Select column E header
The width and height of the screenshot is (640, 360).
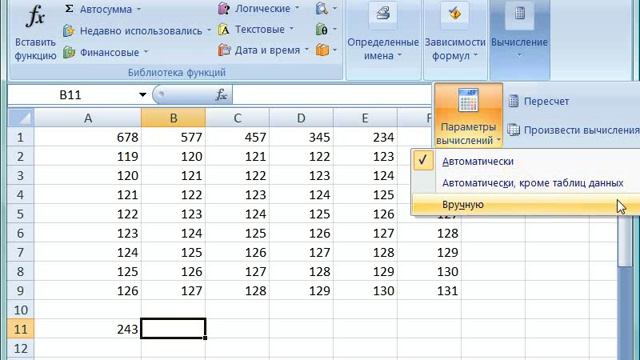(x=365, y=118)
